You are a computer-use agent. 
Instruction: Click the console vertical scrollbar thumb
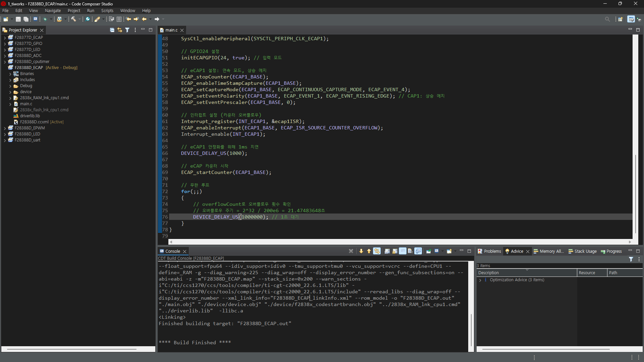tap(471, 330)
